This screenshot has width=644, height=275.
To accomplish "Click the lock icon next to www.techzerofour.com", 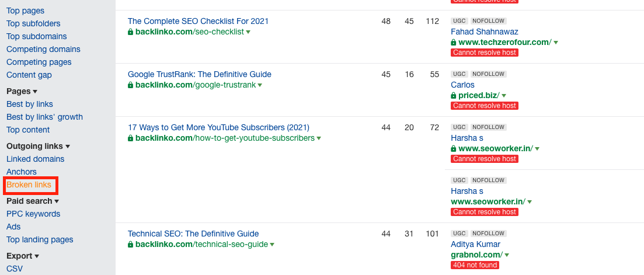I will (x=454, y=43).
